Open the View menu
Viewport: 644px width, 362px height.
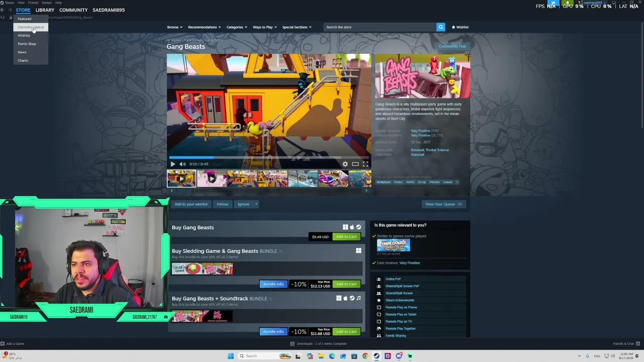21,3
